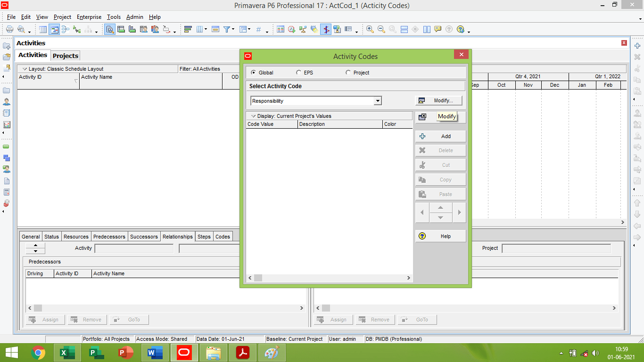This screenshot has width=644, height=362.
Task: Open dropdown arrow beside Group and Sort icon
Action: (249, 29)
